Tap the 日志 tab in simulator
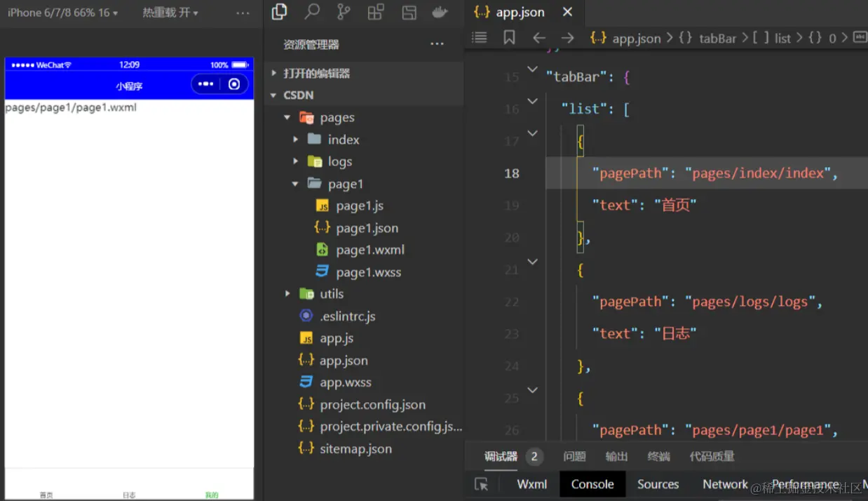The image size is (868, 501). click(129, 495)
